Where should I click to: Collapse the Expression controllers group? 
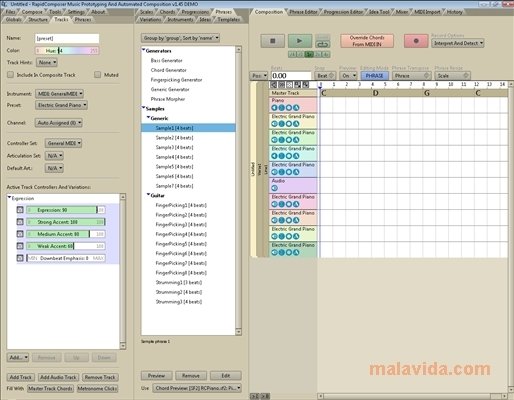9,197
